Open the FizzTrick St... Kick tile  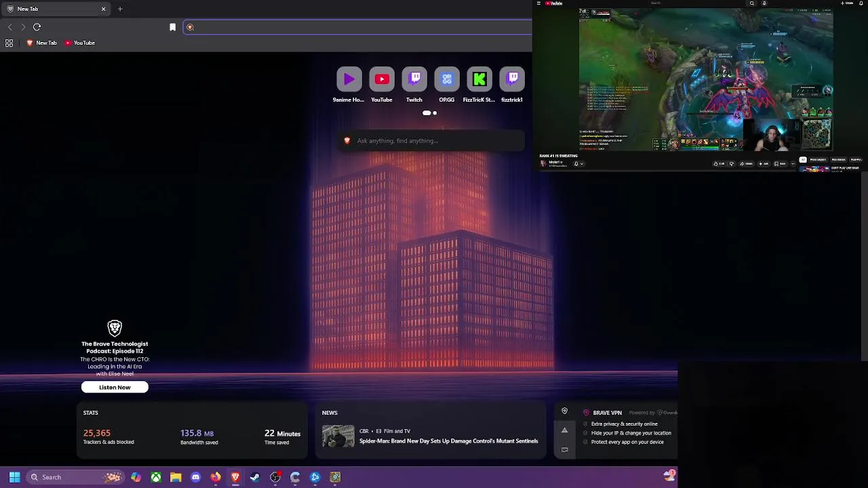479,79
